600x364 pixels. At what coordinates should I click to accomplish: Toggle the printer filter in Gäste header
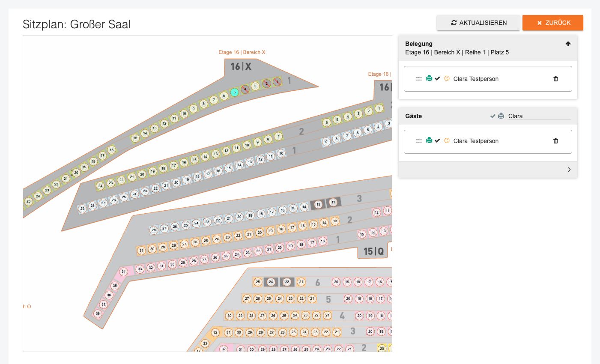click(x=501, y=116)
